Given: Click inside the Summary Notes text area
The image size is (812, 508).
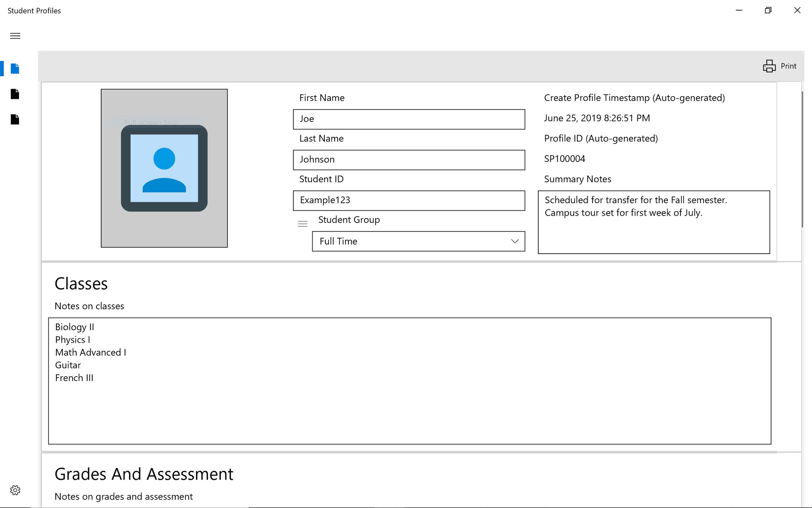Looking at the screenshot, I should tap(654, 222).
